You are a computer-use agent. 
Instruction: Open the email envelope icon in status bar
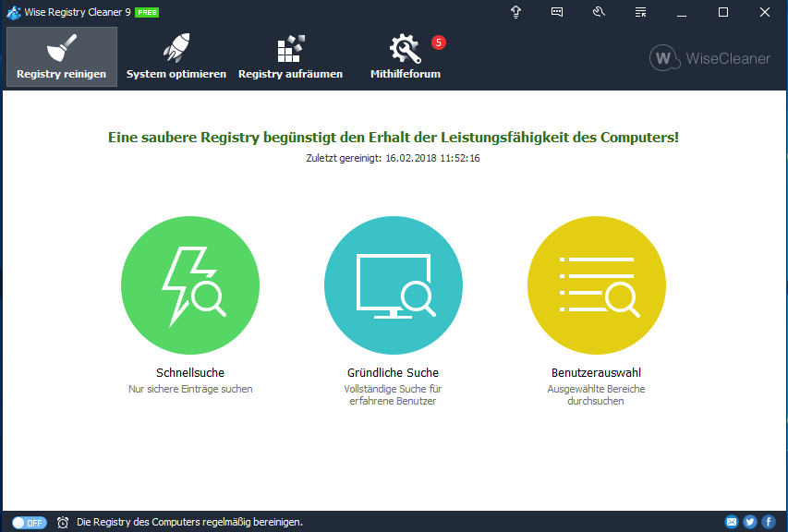click(x=732, y=522)
